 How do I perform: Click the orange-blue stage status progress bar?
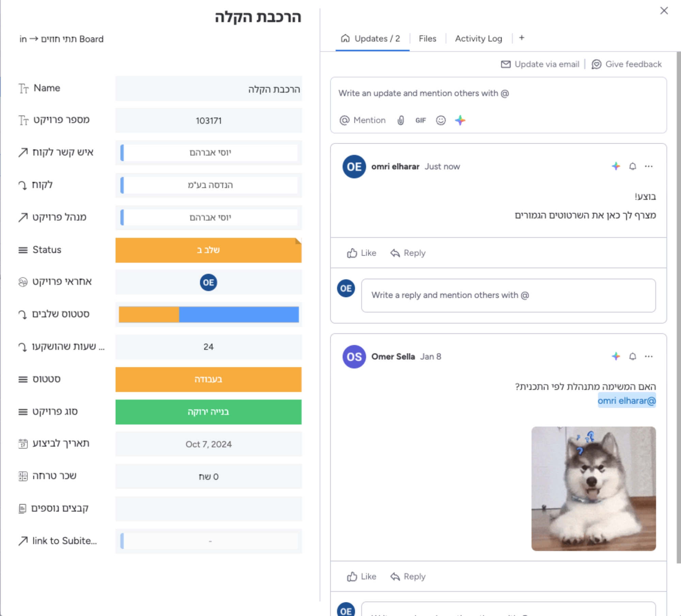[x=208, y=314]
